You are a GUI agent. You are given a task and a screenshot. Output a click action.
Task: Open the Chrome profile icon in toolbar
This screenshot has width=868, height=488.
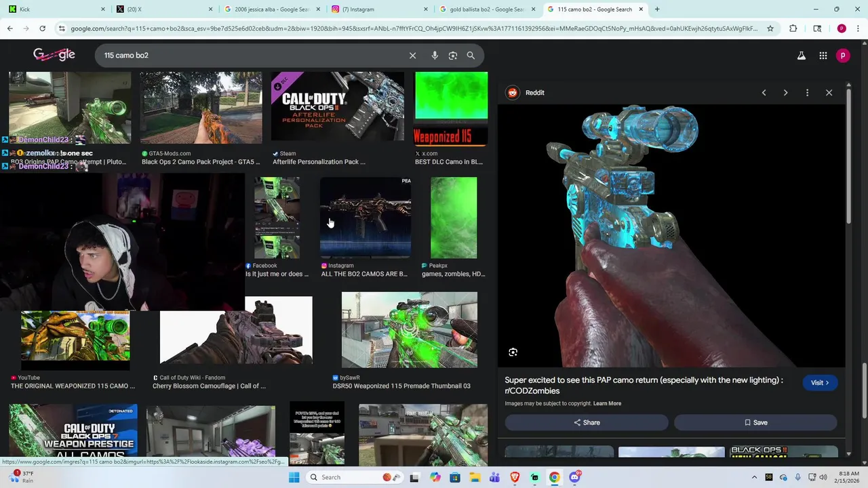point(842,28)
